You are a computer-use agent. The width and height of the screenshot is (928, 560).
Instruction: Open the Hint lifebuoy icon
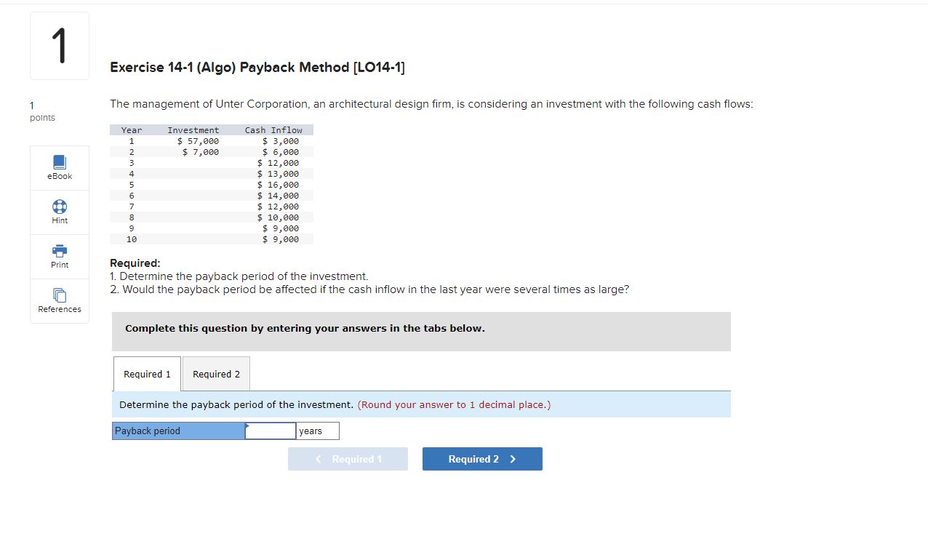pos(60,206)
